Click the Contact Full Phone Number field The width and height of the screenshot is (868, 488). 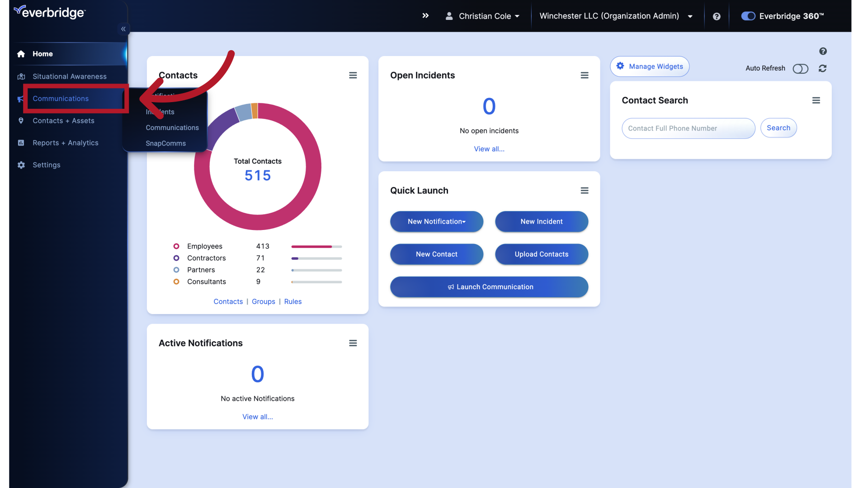tap(688, 128)
